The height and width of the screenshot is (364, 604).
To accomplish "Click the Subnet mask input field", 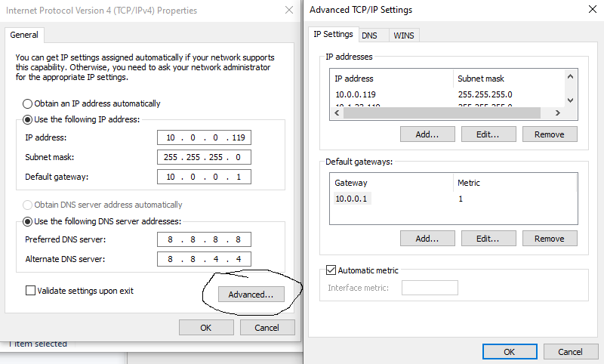I will coord(204,157).
